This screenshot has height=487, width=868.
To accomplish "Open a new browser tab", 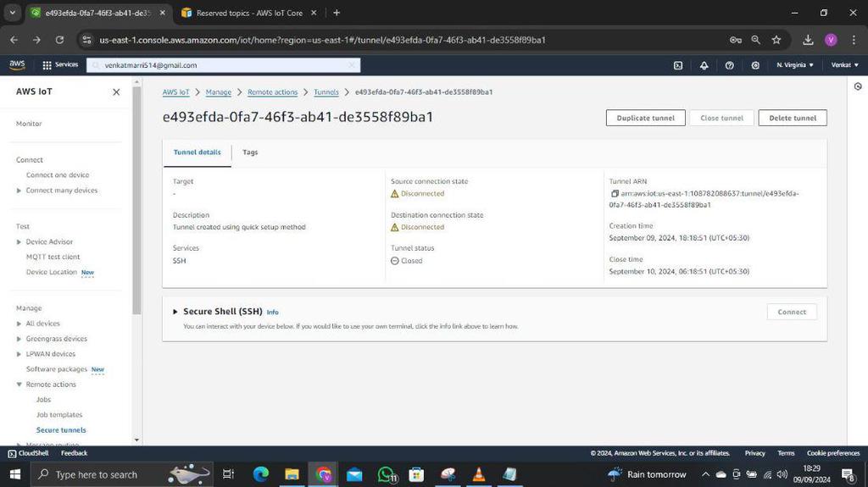I will coord(337,13).
